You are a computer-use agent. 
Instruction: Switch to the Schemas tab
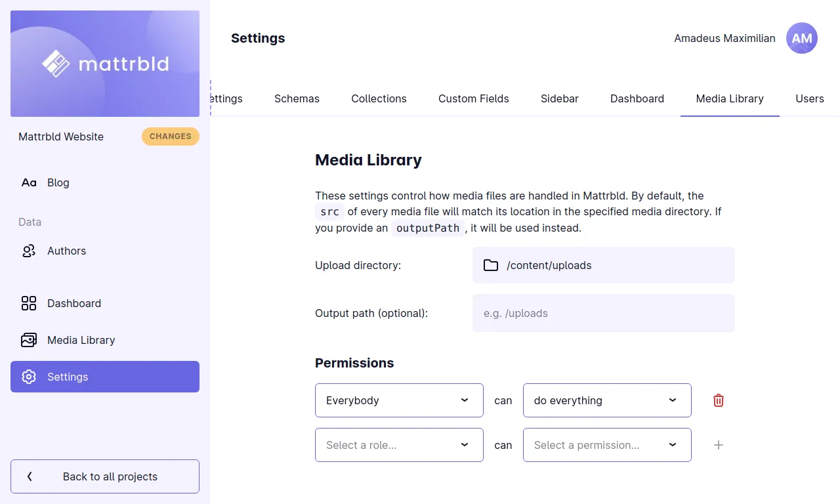coord(297,98)
